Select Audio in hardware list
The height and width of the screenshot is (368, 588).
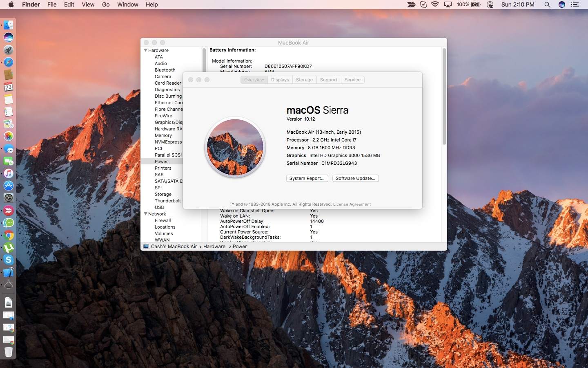(x=161, y=63)
